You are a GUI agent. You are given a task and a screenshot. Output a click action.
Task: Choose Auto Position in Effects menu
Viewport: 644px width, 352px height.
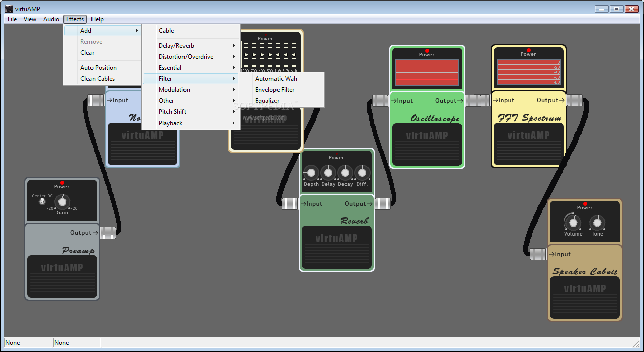103,68
